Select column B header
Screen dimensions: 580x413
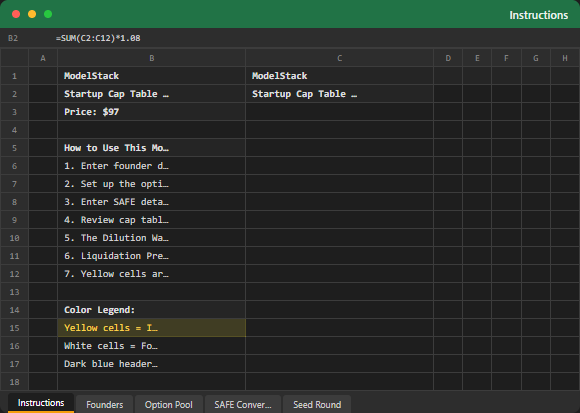point(152,58)
